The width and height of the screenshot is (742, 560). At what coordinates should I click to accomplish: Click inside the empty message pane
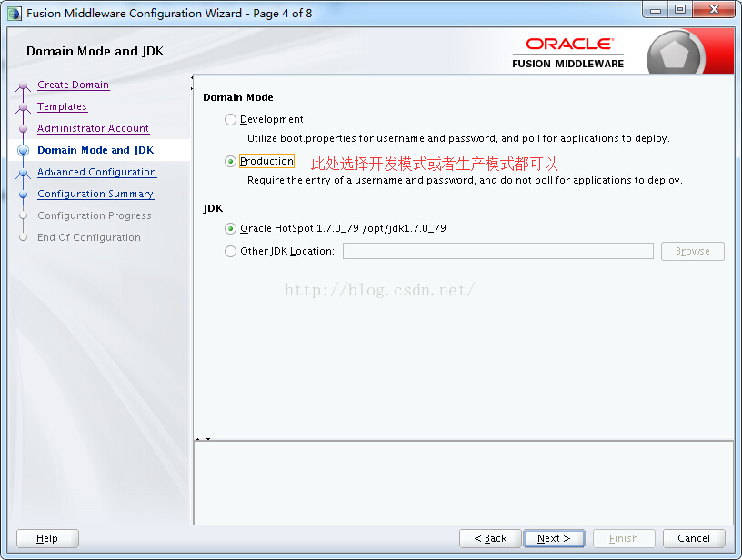(x=463, y=483)
